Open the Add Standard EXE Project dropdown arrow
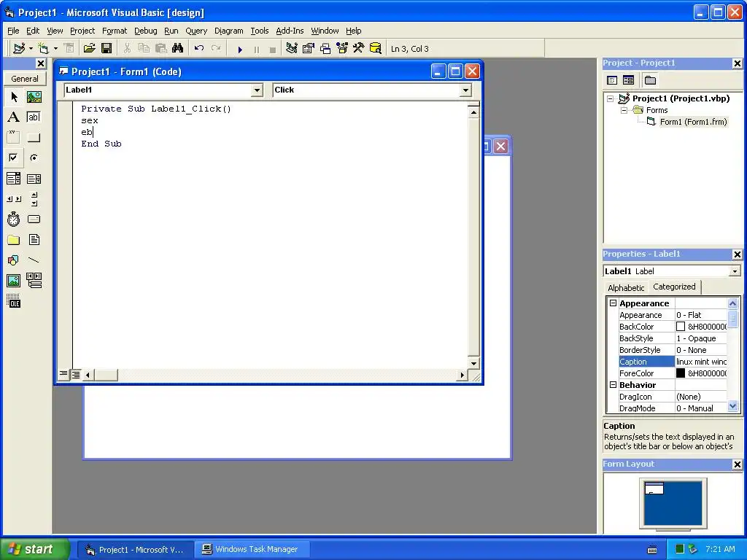The image size is (747, 560). pyautogui.click(x=31, y=49)
